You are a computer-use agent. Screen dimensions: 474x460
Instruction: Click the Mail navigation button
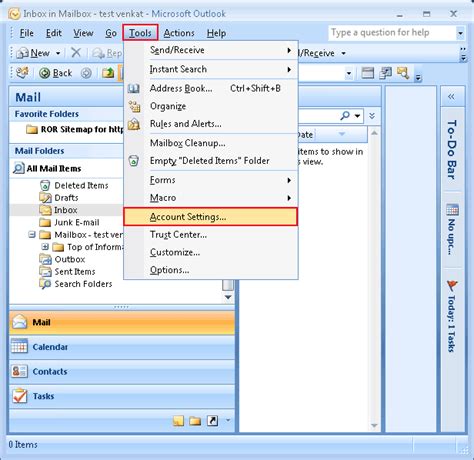pos(122,322)
